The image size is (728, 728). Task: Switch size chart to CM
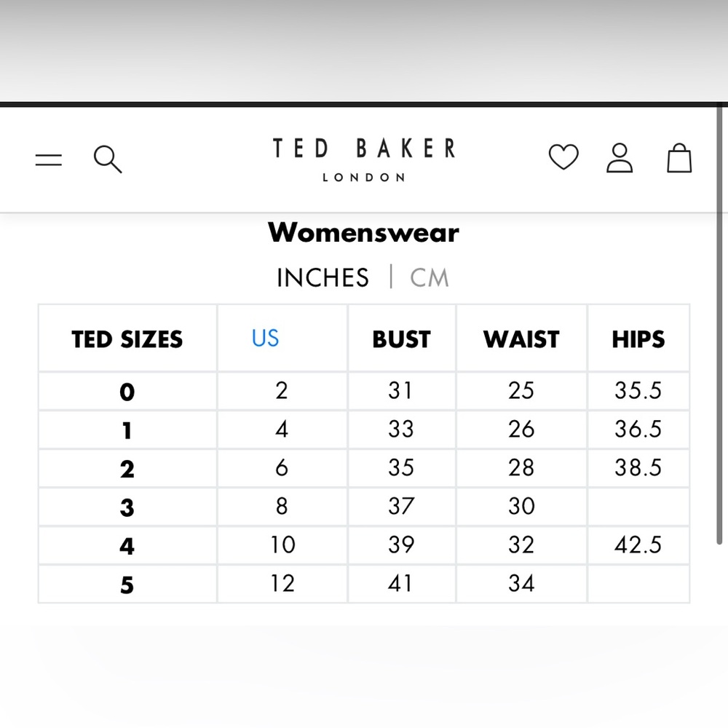coord(430,277)
